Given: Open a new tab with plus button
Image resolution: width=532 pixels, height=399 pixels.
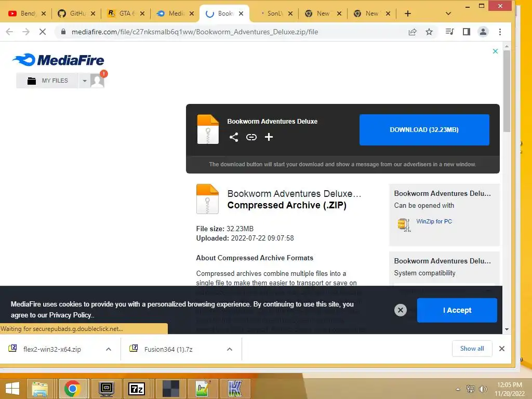Looking at the screenshot, I should 408,14.
